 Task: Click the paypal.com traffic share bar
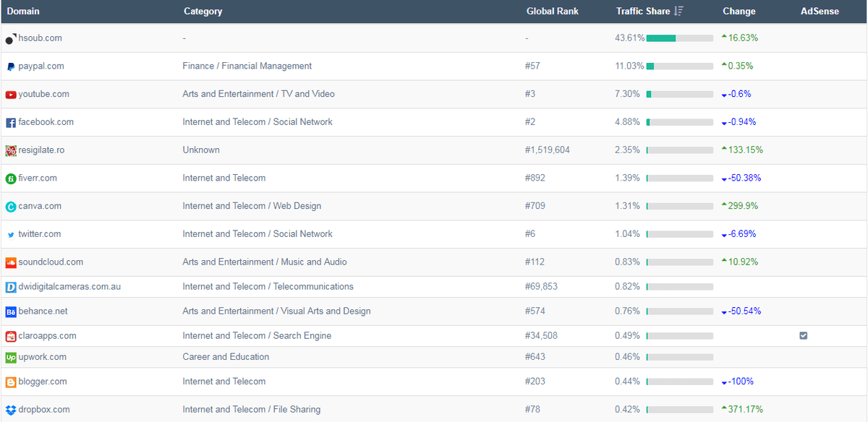(679, 66)
